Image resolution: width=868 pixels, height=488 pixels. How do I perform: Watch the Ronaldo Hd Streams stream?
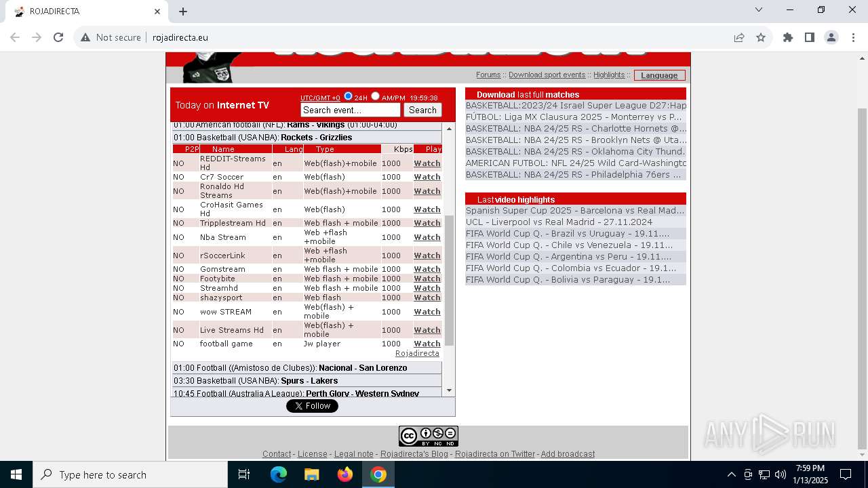pyautogui.click(x=427, y=191)
